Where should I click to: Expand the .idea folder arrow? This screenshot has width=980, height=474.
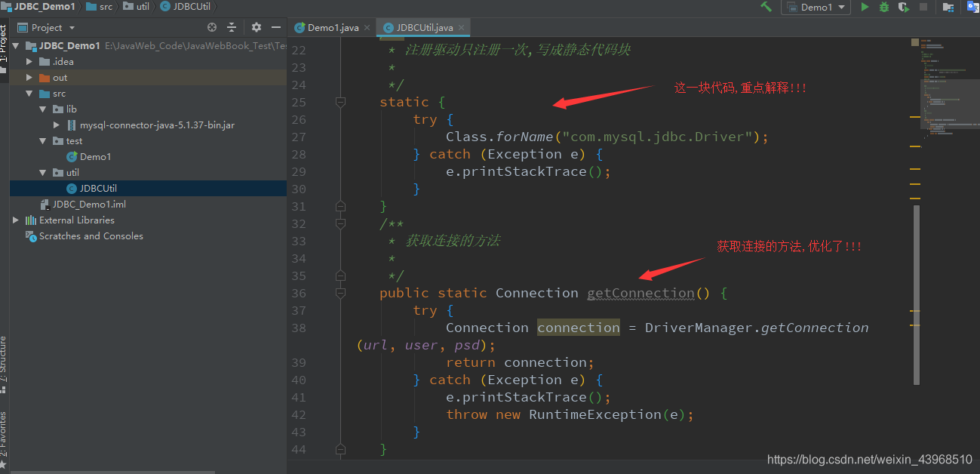(x=29, y=62)
